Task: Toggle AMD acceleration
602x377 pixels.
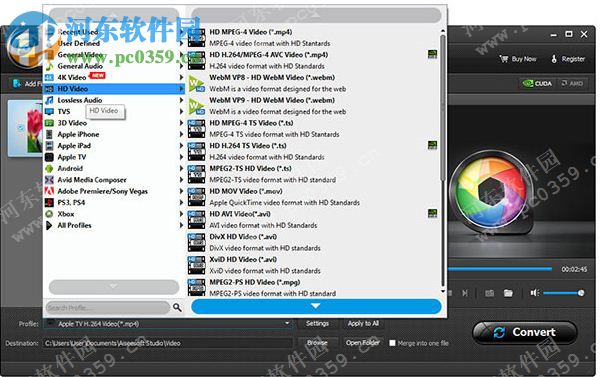Action: click(572, 83)
